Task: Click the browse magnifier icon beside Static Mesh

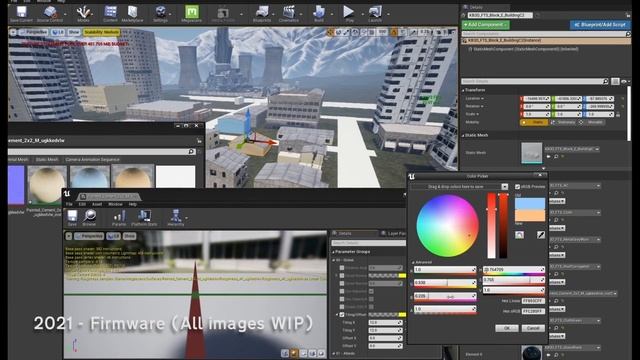Action: click(x=556, y=156)
